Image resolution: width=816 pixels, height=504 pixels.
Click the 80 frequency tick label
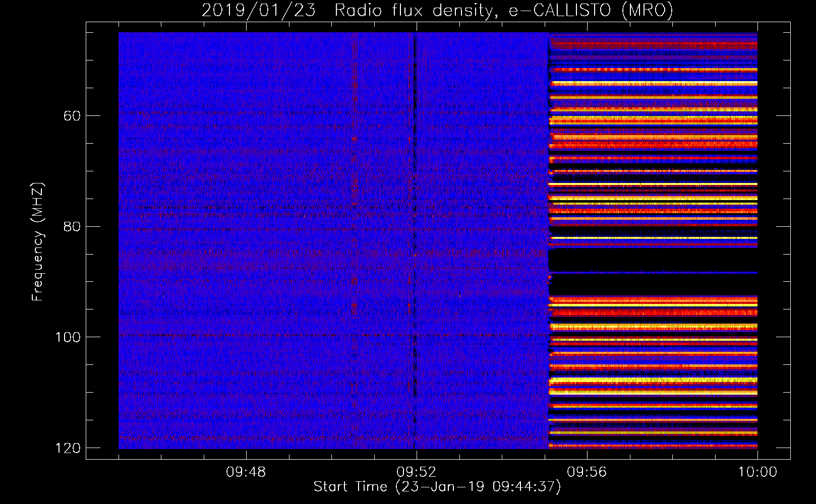click(72, 226)
